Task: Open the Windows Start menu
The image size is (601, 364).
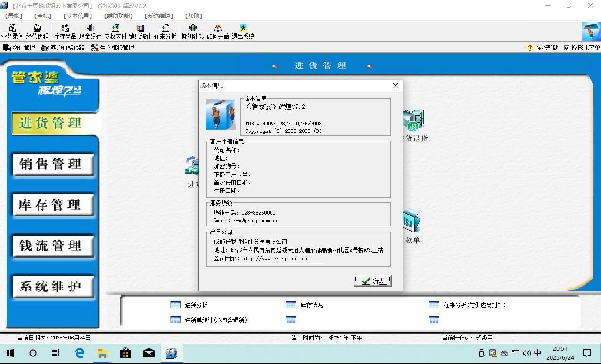Action: click(10, 353)
